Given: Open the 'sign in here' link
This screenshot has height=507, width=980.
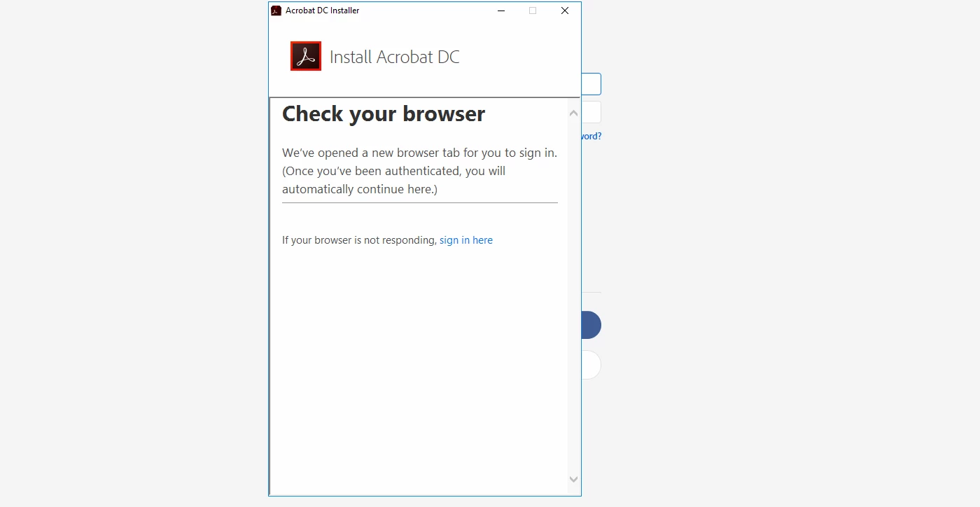Looking at the screenshot, I should click(466, 240).
